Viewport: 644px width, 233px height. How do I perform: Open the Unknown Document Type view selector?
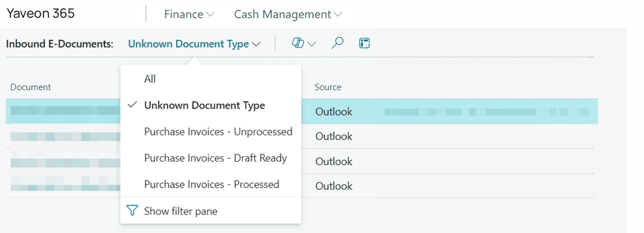194,44
